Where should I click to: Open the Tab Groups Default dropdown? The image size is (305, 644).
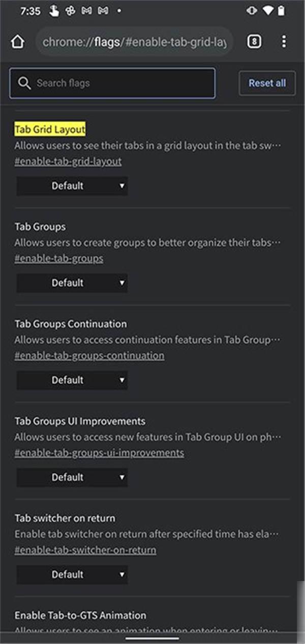pos(72,283)
